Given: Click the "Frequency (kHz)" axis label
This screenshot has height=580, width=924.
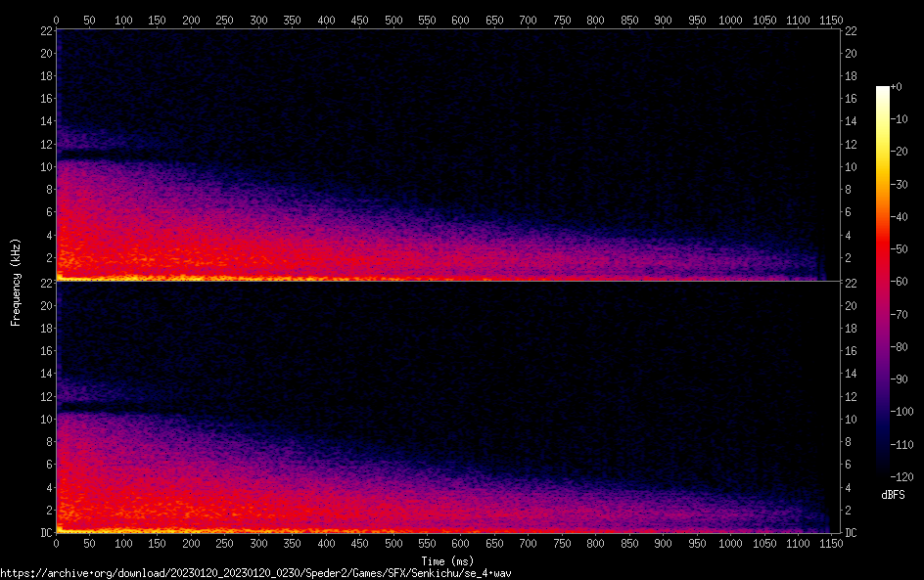Looking at the screenshot, I should [x=15, y=282].
